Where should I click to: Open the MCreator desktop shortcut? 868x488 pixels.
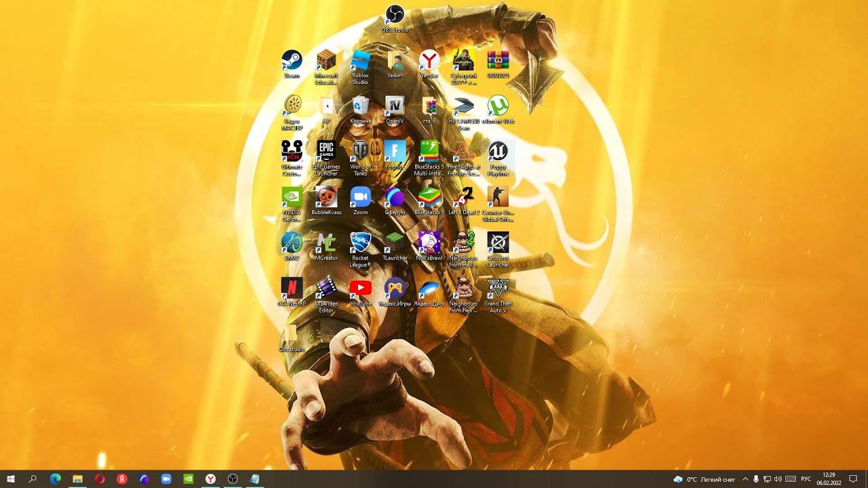pos(326,247)
